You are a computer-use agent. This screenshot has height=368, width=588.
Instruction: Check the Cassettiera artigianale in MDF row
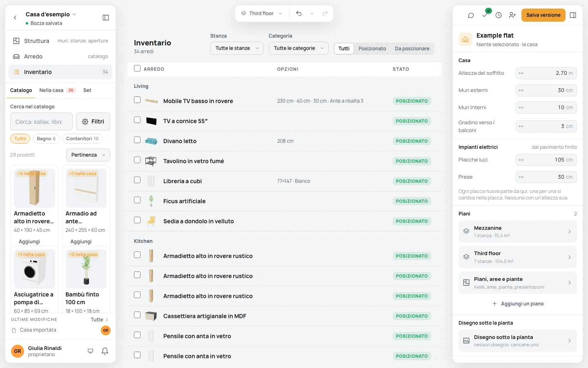tap(137, 315)
